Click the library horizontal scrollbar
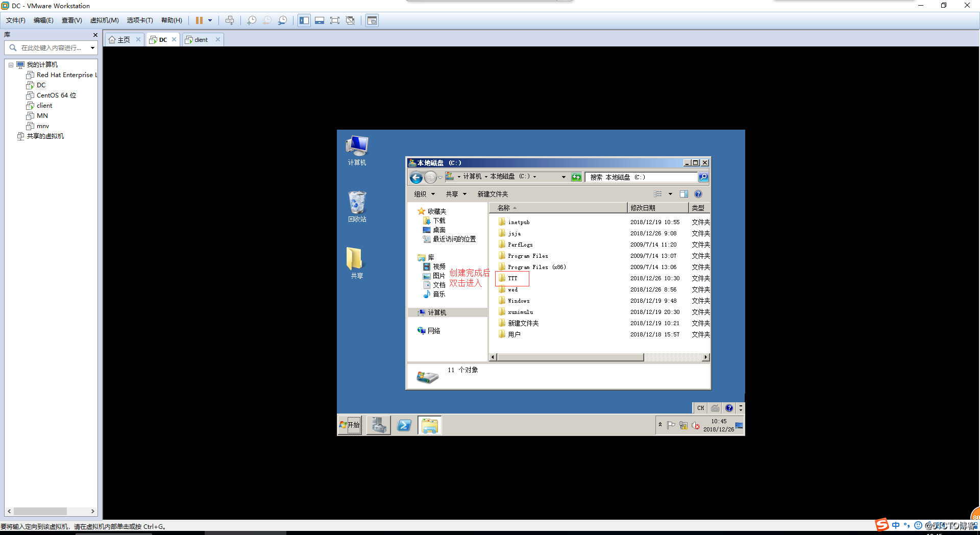Viewport: 980px width, 535px height. 40,511
